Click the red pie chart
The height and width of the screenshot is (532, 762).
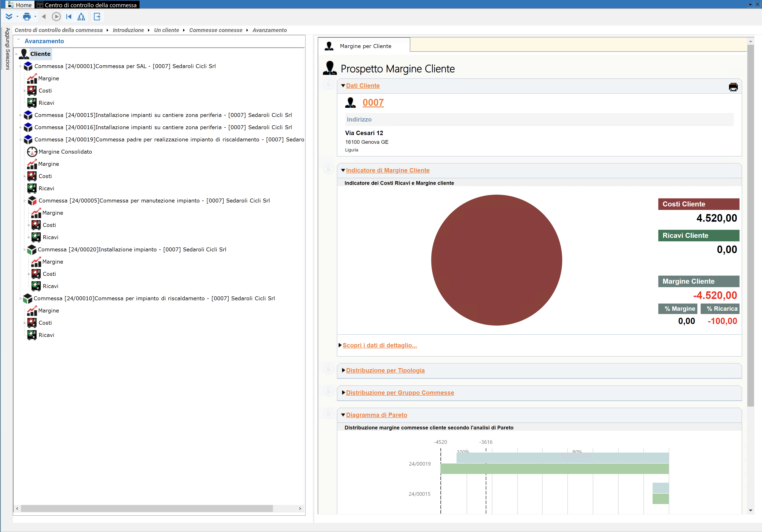point(497,260)
